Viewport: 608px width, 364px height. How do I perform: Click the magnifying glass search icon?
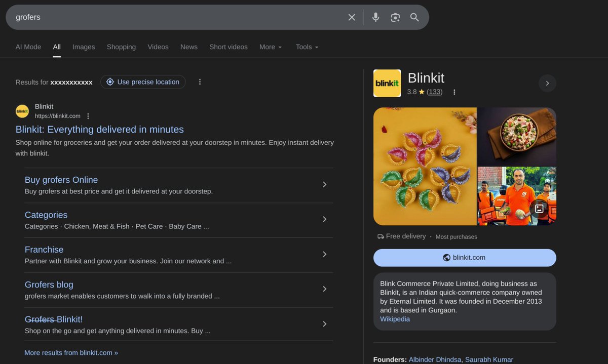414,17
